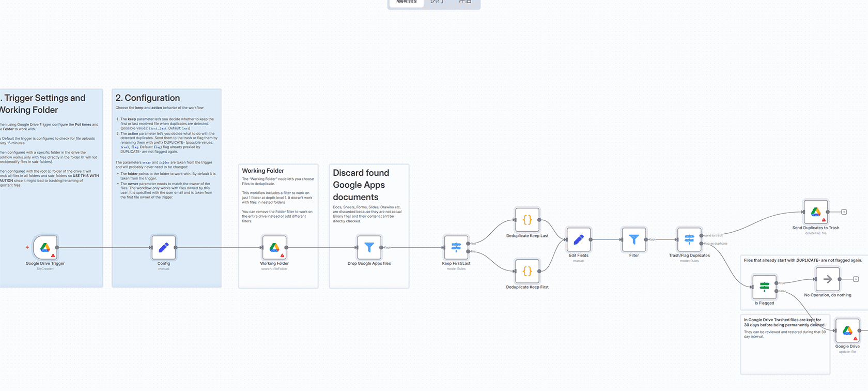Select the No Operation, do nothing node

pyautogui.click(x=828, y=279)
